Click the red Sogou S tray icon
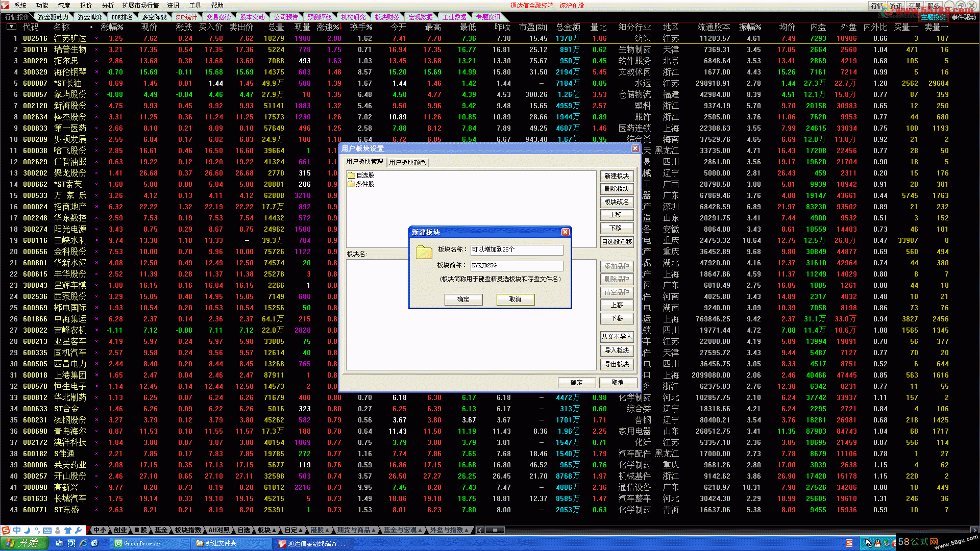This screenshot has height=551, width=980. (849, 543)
